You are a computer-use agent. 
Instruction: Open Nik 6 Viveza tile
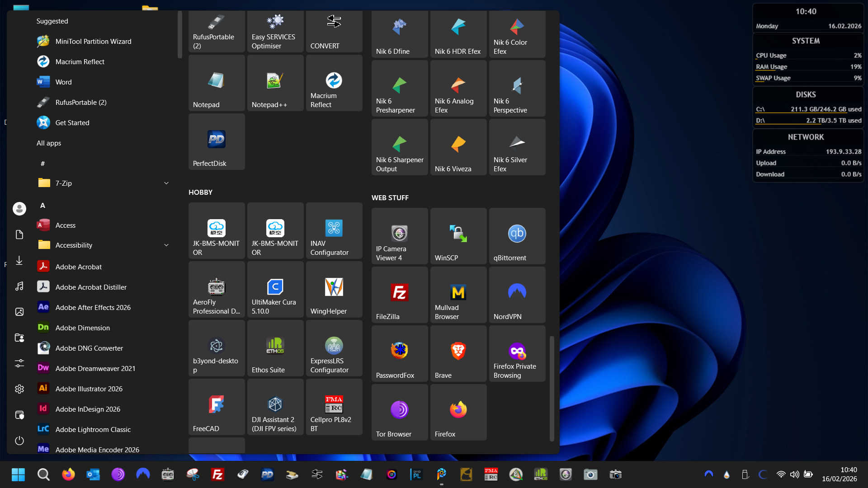(x=458, y=147)
